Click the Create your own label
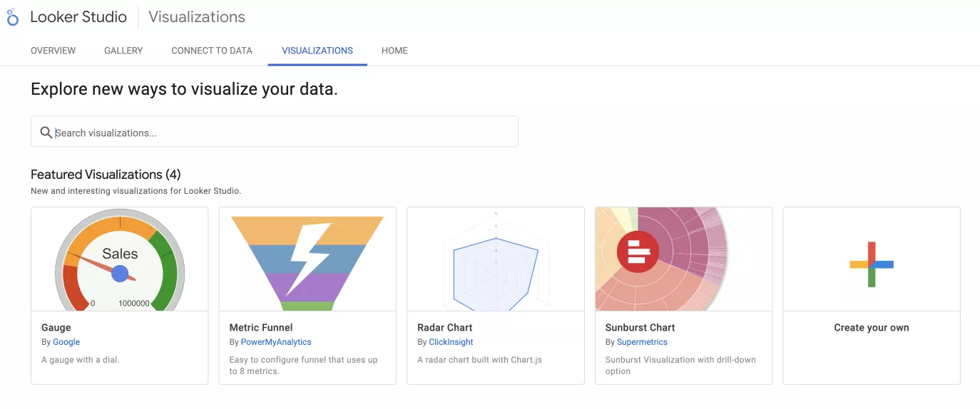Image resolution: width=980 pixels, height=409 pixels. coord(871,328)
